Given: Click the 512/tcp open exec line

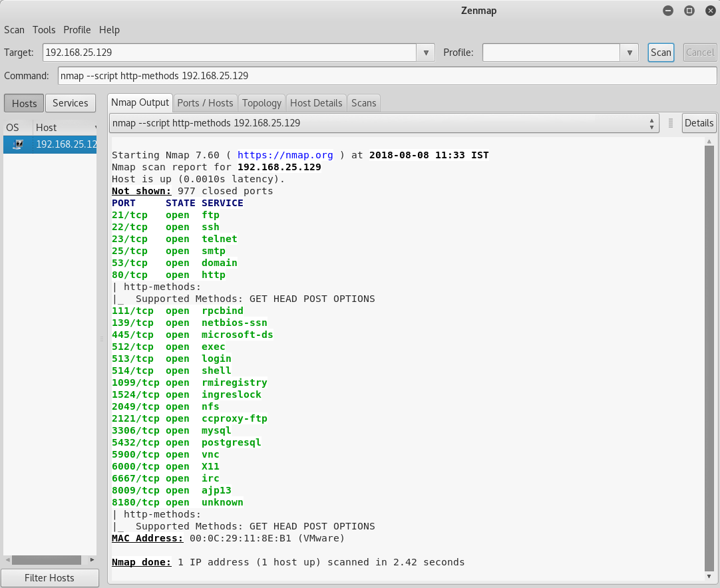Looking at the screenshot, I should pyautogui.click(x=168, y=347).
